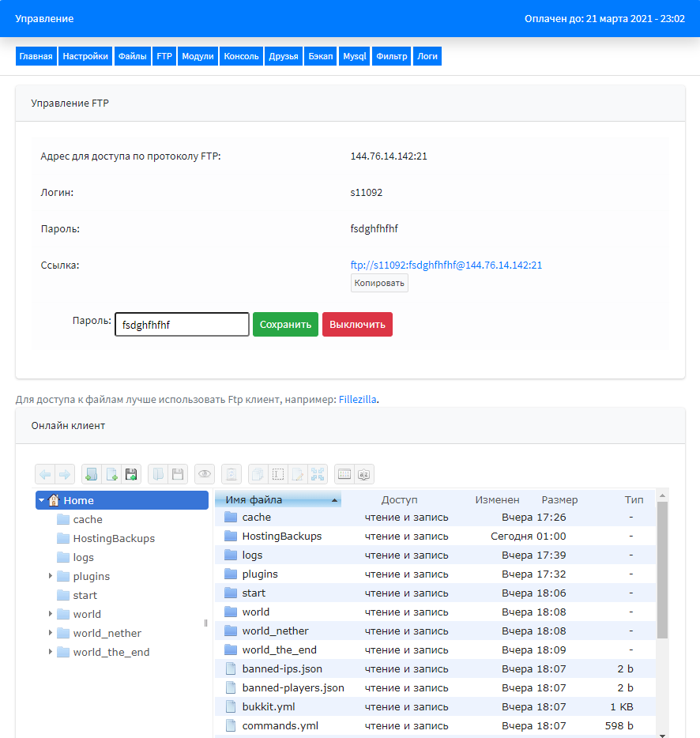Click the file list scrollbar up arrow
The image size is (700, 738).
(662, 495)
